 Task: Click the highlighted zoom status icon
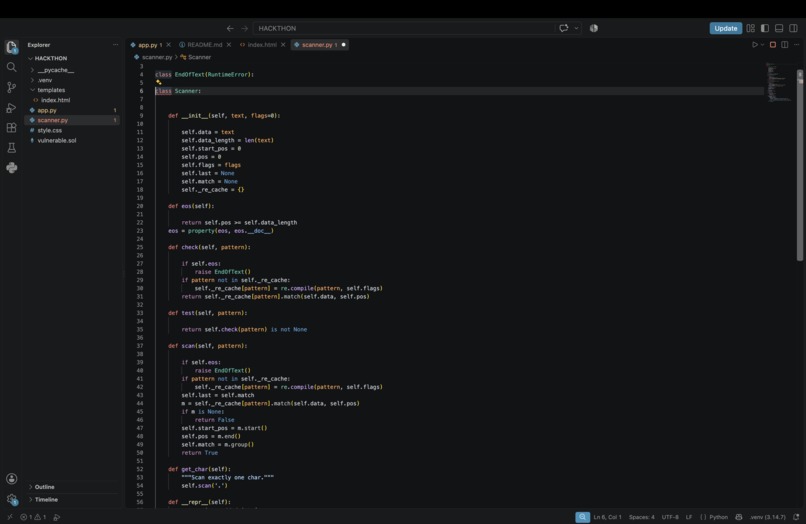(582, 517)
